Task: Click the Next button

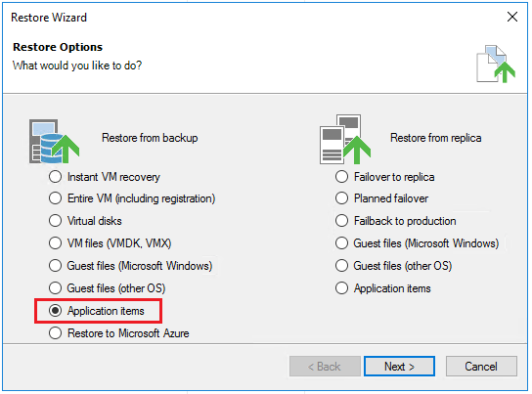Action: pos(399,367)
